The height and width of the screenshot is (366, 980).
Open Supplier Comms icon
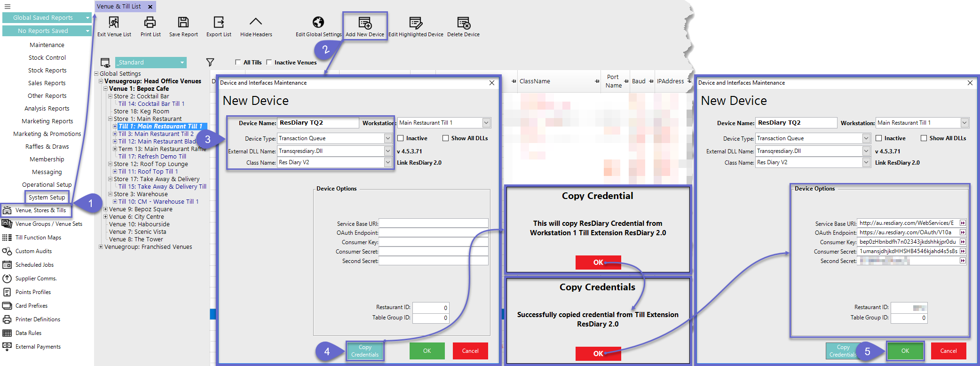(7, 278)
